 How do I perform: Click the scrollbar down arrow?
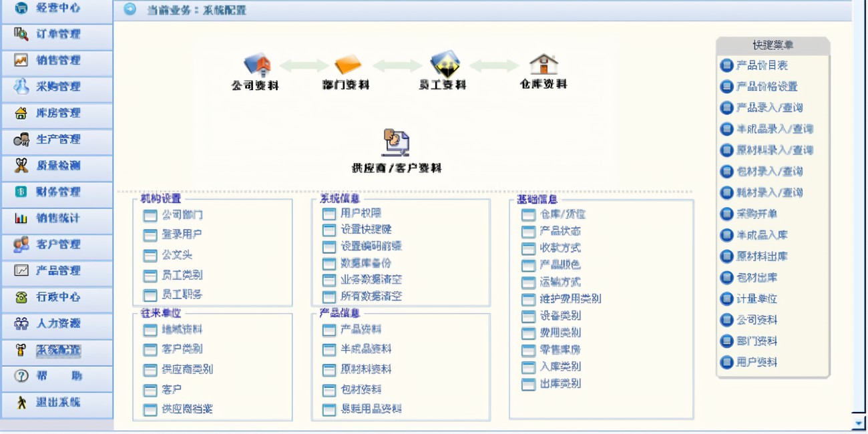859,423
